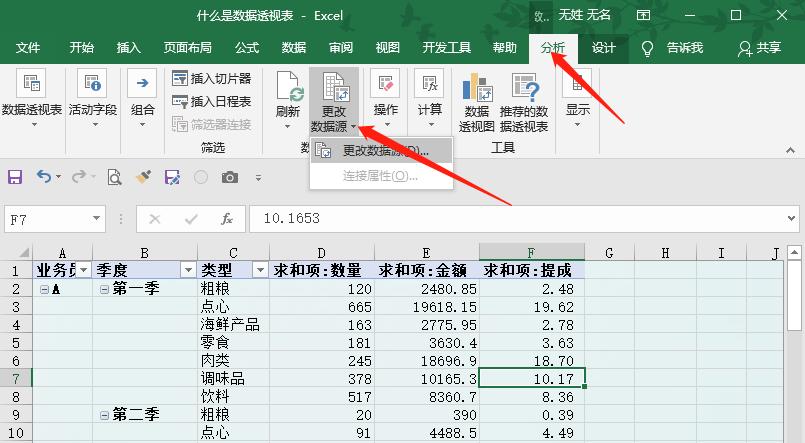Click the Redo arrow icon
The width and height of the screenshot is (805, 443).
[79, 177]
